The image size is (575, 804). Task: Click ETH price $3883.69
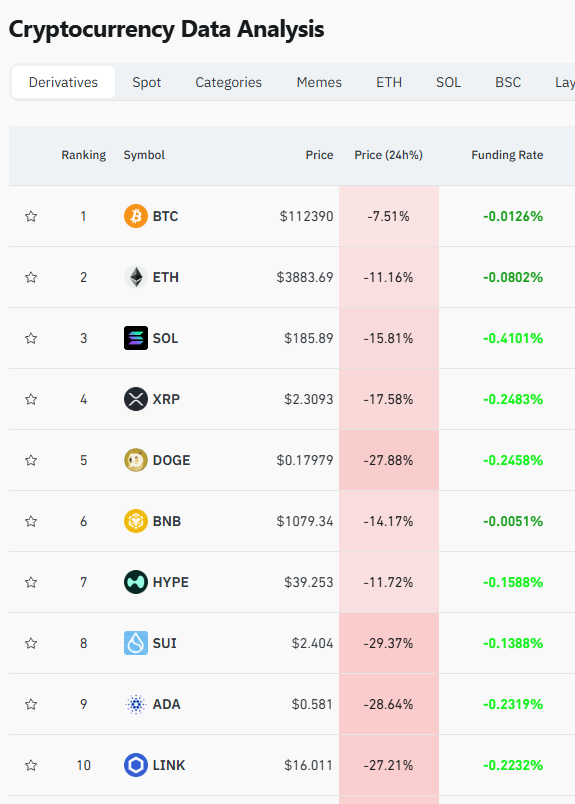pos(305,277)
